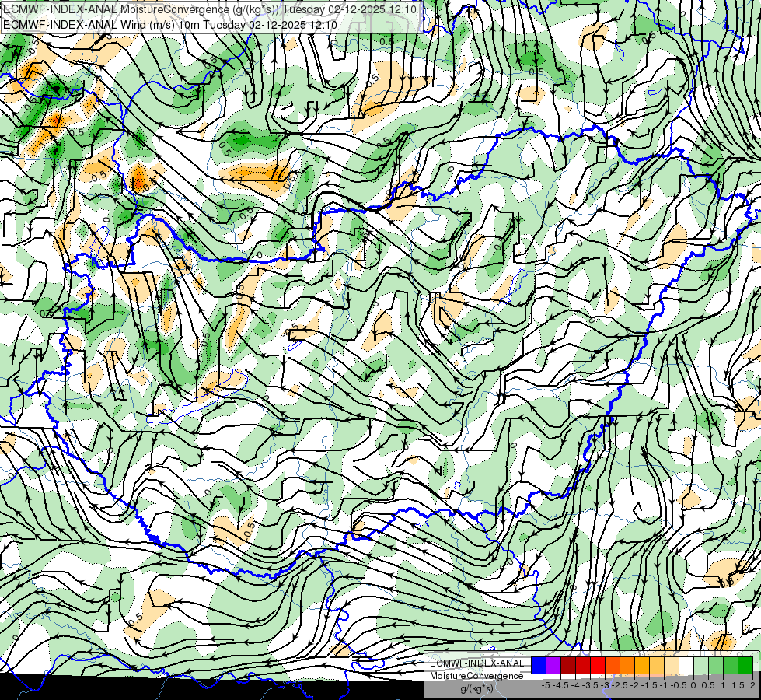This screenshot has height=700, width=761.
Task: Click medium green swatch between 1 and 1.5
Action: pos(731,666)
